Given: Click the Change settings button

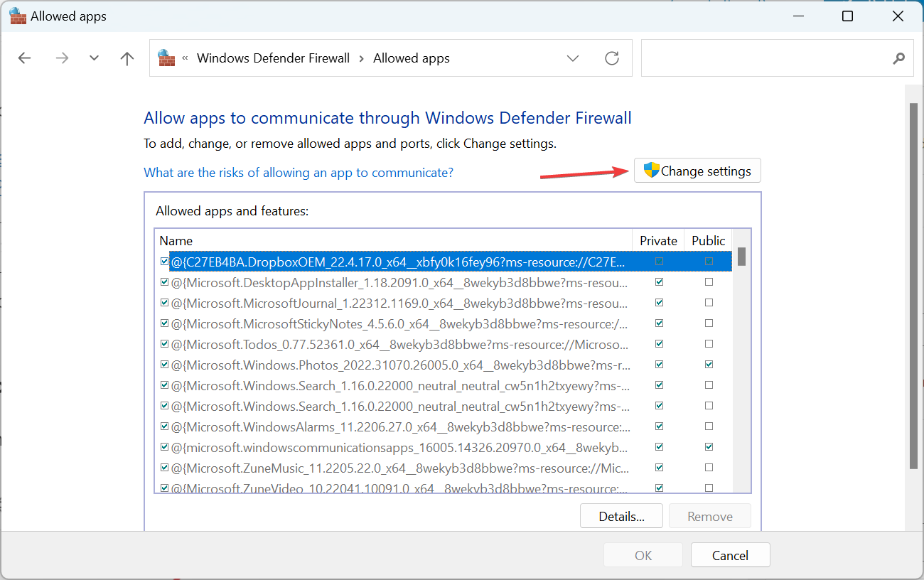Looking at the screenshot, I should [697, 171].
